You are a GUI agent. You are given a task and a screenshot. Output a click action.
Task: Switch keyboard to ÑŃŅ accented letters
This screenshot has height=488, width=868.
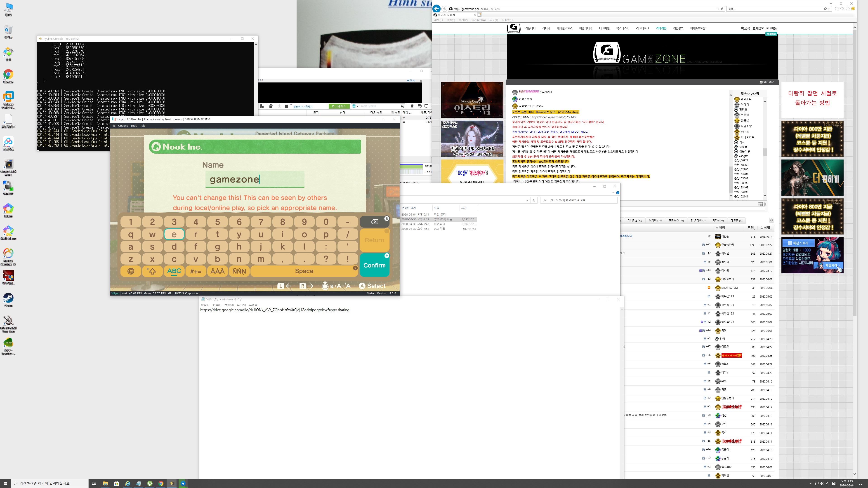click(239, 271)
